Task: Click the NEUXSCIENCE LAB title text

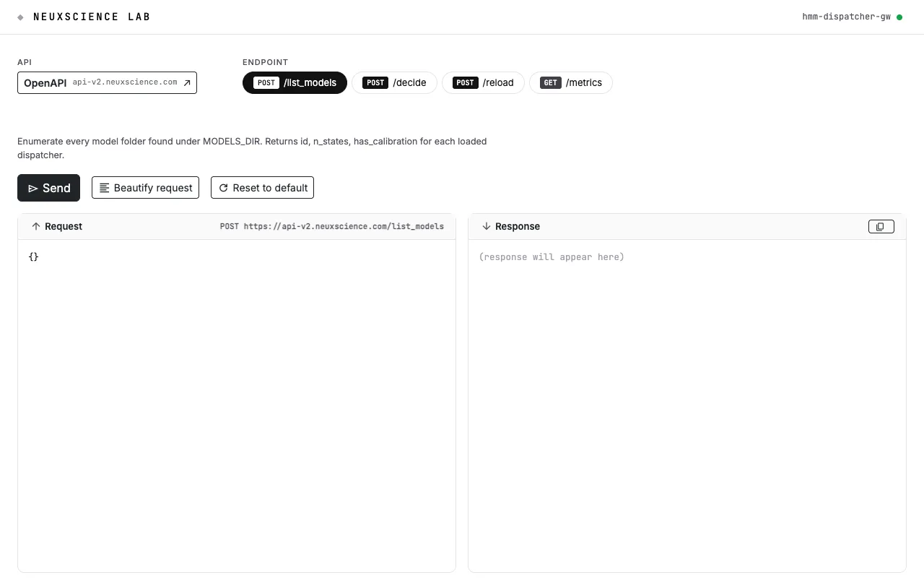Action: pyautogui.click(x=92, y=17)
